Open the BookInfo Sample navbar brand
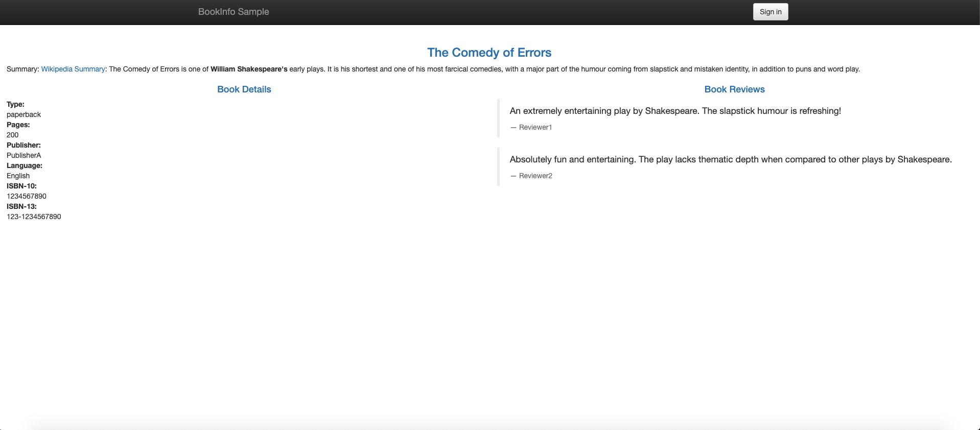Viewport: 980px width, 430px height. (234, 12)
